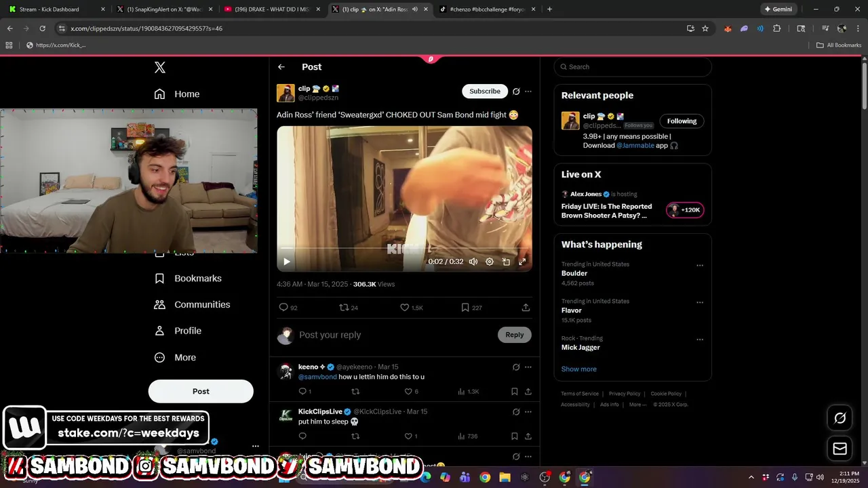Repost the post with 24 reposts
868x488 pixels.
point(349,308)
